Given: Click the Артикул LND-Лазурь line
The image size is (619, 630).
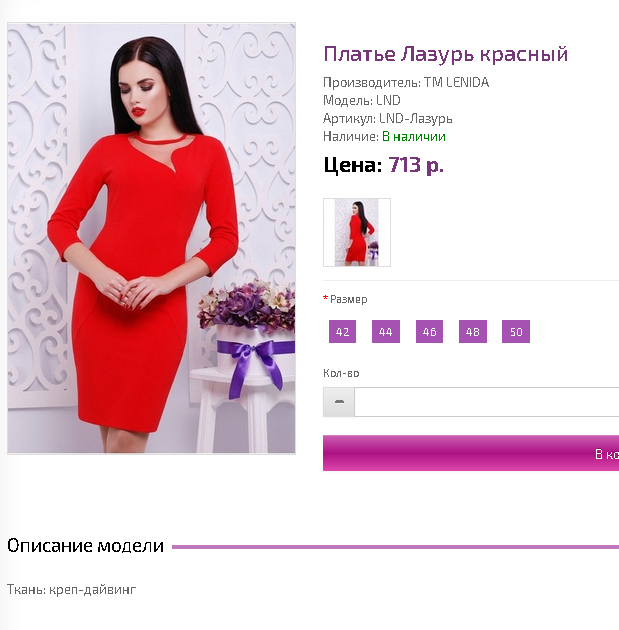Looking at the screenshot, I should 388,119.
